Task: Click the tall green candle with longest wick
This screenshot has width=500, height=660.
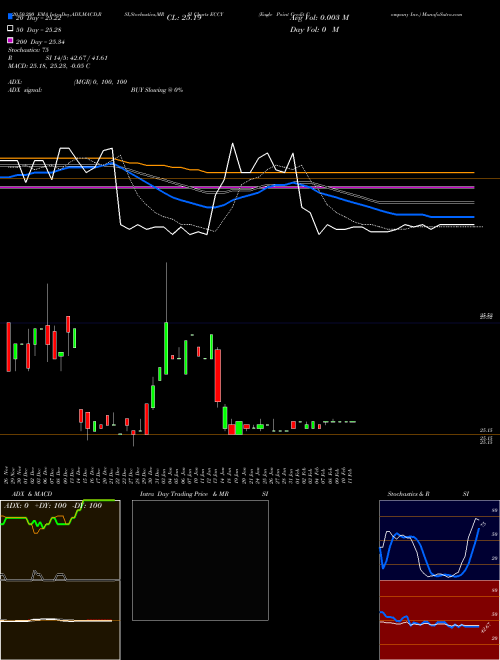Action: tap(166, 348)
